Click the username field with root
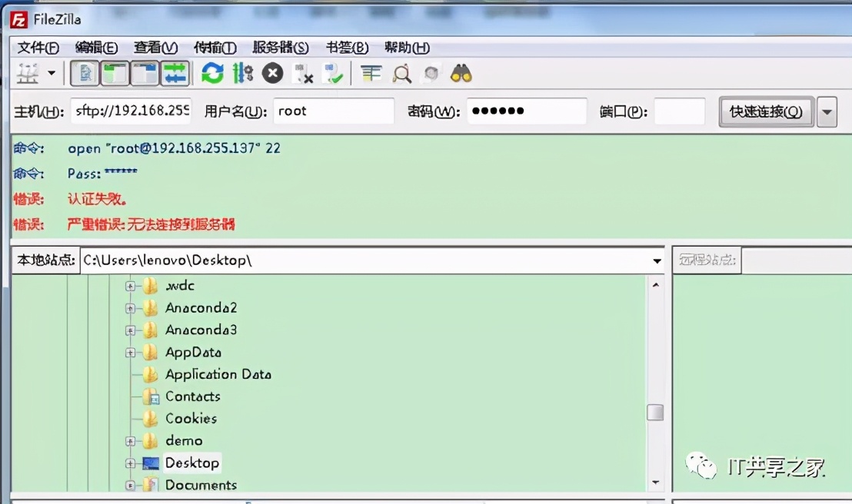The width and height of the screenshot is (852, 504). point(334,111)
